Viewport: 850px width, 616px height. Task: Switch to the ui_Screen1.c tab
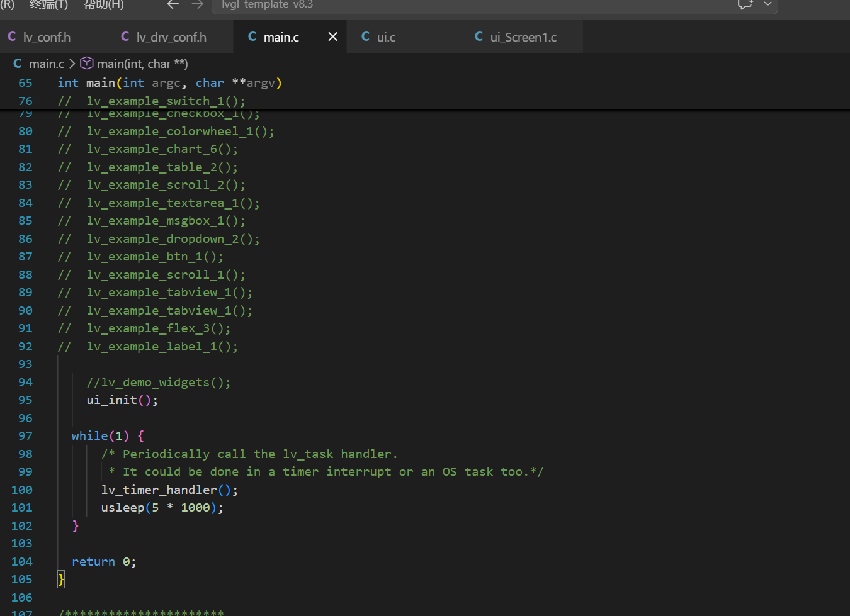click(521, 37)
